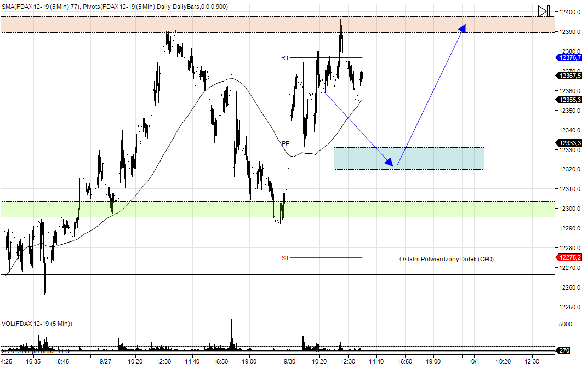This screenshot has height=369, width=588.
Task: Select the light blue rectangle drawing
Action: [x=438, y=158]
